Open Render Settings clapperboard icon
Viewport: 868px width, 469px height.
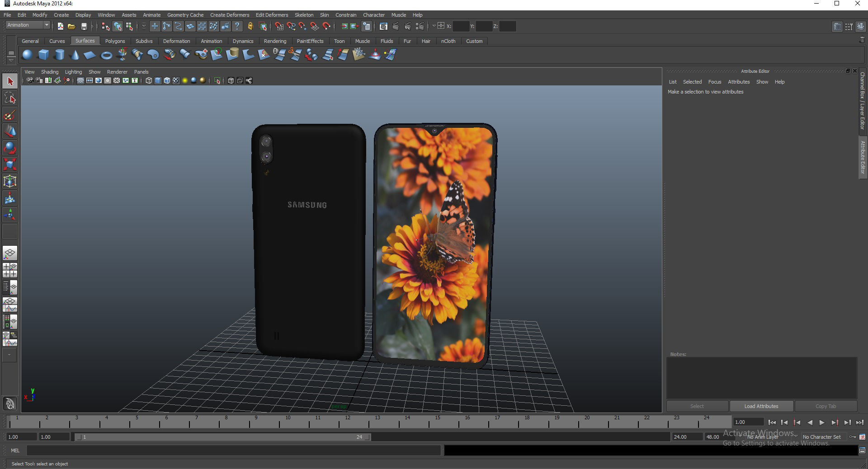tap(420, 26)
